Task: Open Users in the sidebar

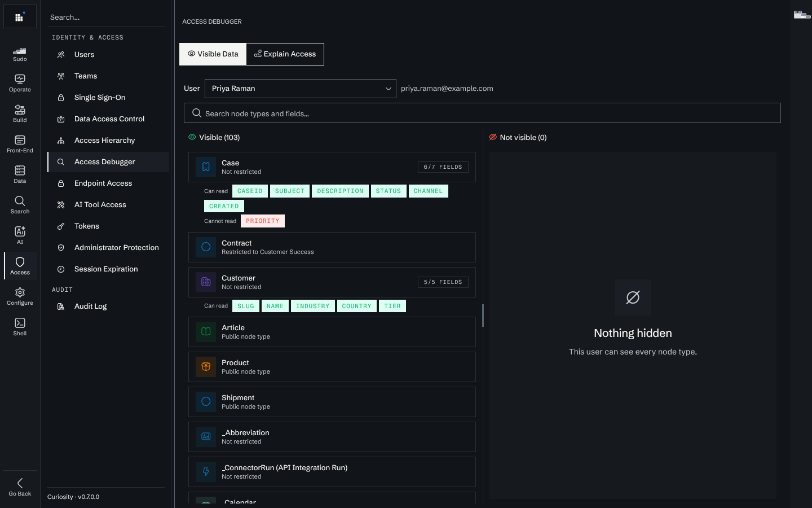Action: pos(108,55)
